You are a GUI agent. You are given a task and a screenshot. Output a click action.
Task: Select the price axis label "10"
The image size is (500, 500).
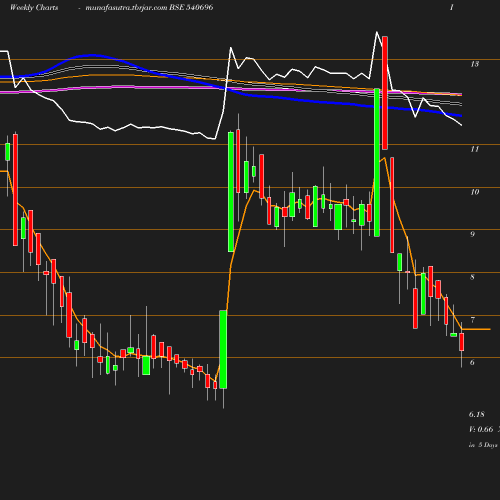coord(475,192)
